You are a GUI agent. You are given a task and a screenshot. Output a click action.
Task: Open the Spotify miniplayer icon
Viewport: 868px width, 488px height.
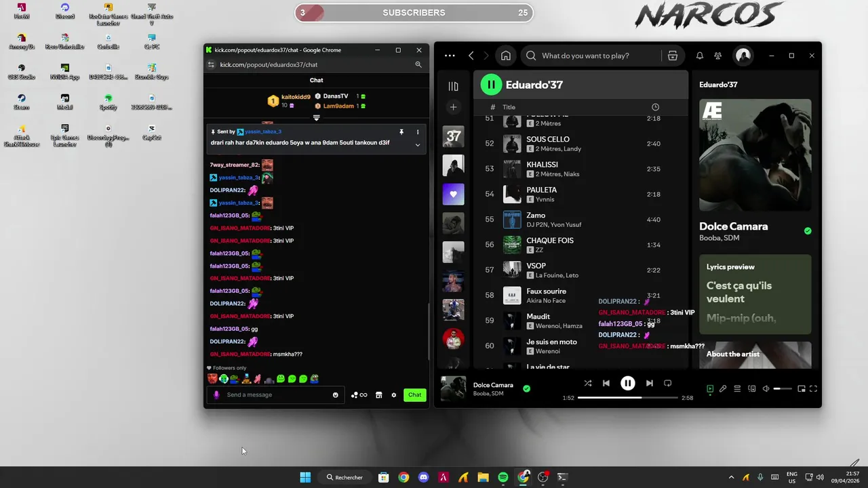pos(802,389)
